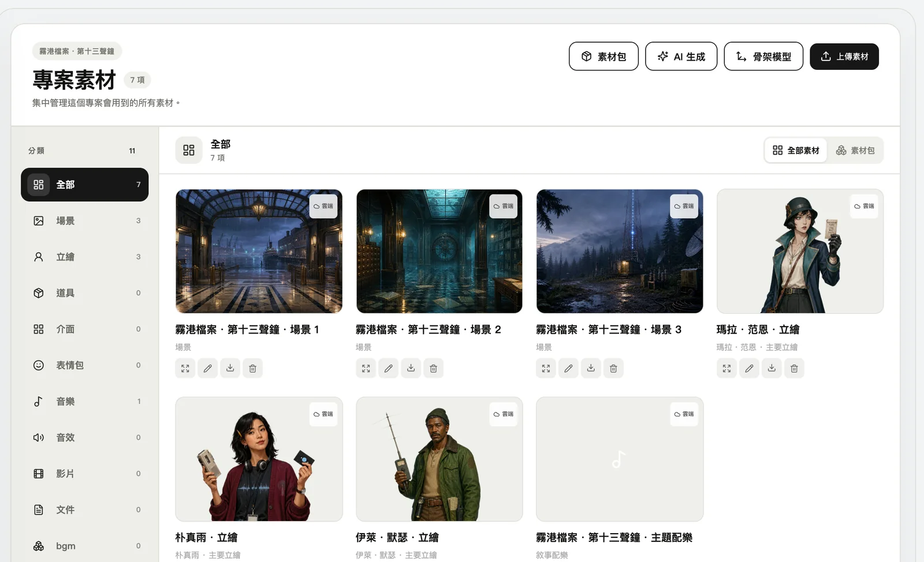Image resolution: width=924 pixels, height=562 pixels.
Task: Select the 場景 category
Action: click(85, 221)
